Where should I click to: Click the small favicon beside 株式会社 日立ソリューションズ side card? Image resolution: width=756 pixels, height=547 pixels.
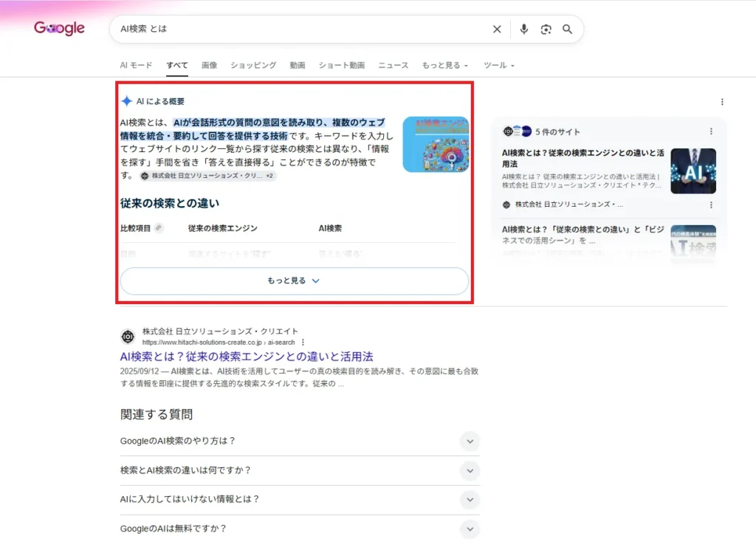pyautogui.click(x=506, y=204)
